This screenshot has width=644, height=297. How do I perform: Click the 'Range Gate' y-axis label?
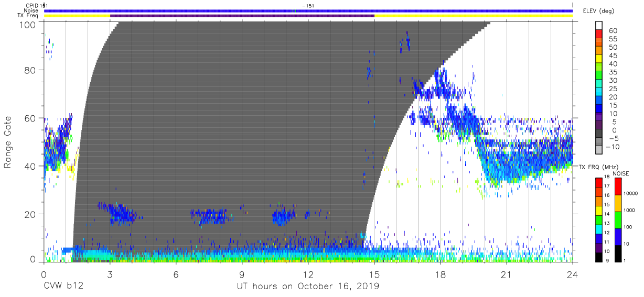point(7,142)
